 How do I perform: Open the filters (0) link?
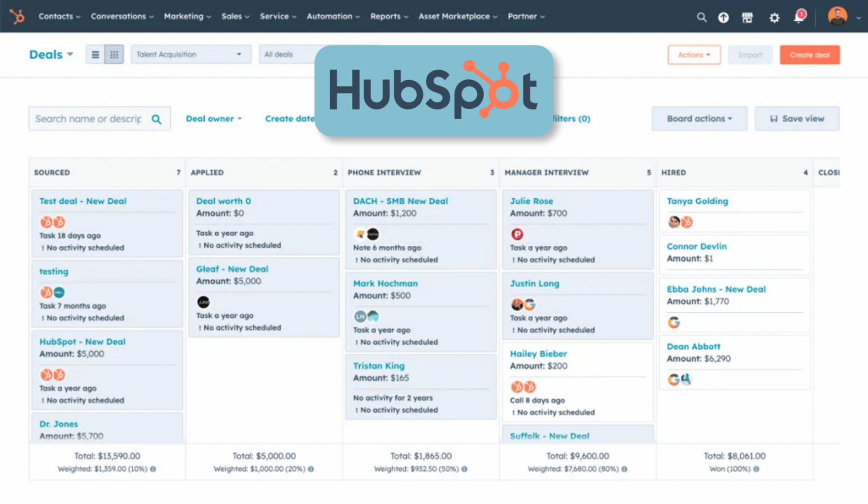click(x=572, y=119)
